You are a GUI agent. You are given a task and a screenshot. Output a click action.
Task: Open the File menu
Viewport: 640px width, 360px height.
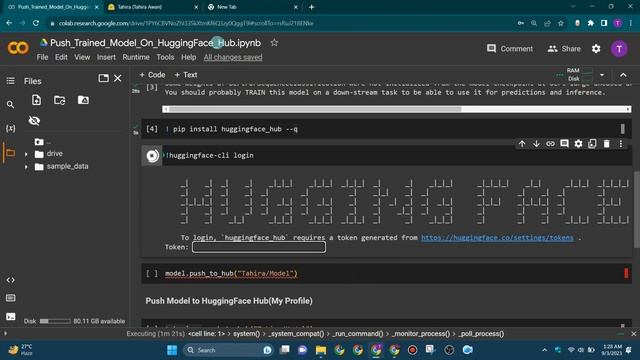click(x=42, y=57)
